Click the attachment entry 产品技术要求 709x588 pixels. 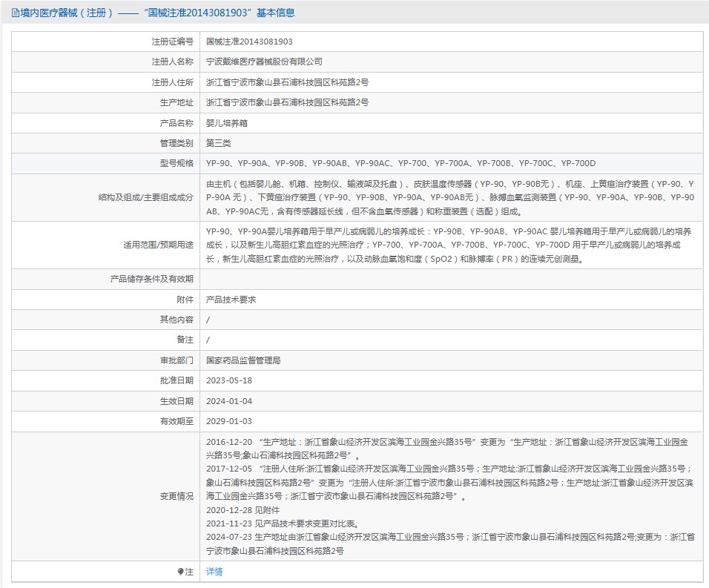231,300
